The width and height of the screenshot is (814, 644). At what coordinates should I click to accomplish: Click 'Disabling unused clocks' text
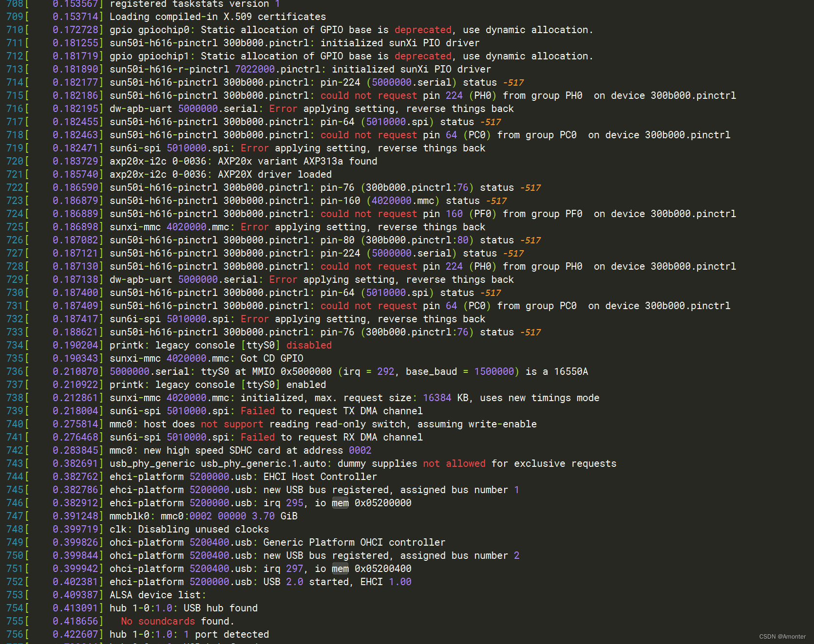coord(203,529)
